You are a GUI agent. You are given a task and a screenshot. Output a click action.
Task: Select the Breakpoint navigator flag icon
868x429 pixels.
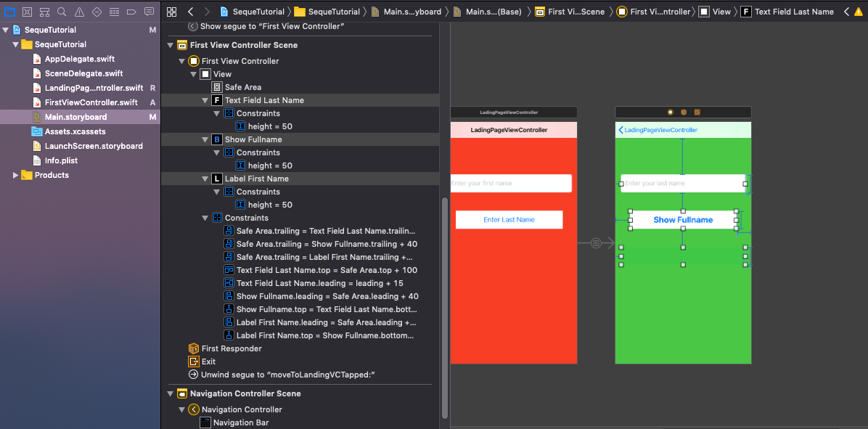pyautogui.click(x=131, y=11)
